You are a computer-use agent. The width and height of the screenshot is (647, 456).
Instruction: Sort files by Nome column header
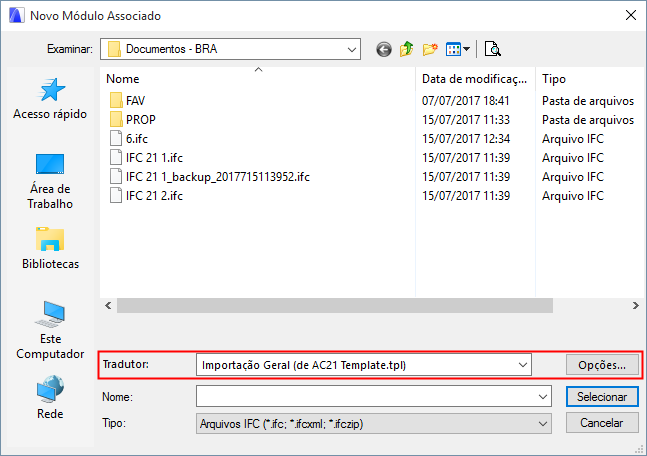click(200, 78)
